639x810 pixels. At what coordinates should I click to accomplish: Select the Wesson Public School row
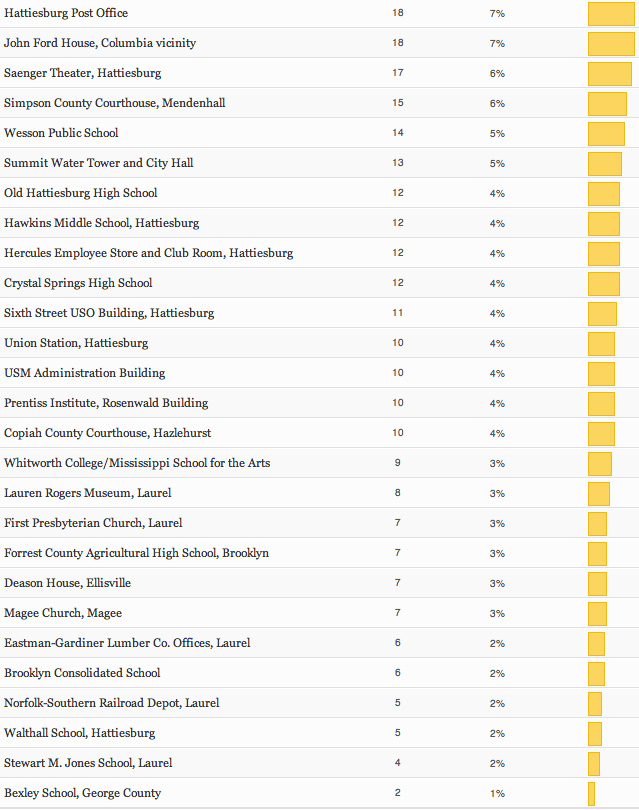[x=61, y=133]
